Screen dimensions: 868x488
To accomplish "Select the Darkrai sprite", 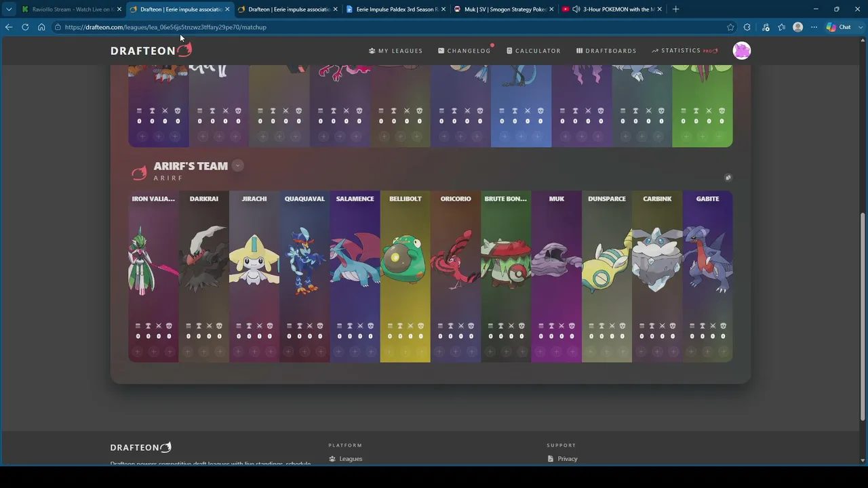I will coord(203,260).
